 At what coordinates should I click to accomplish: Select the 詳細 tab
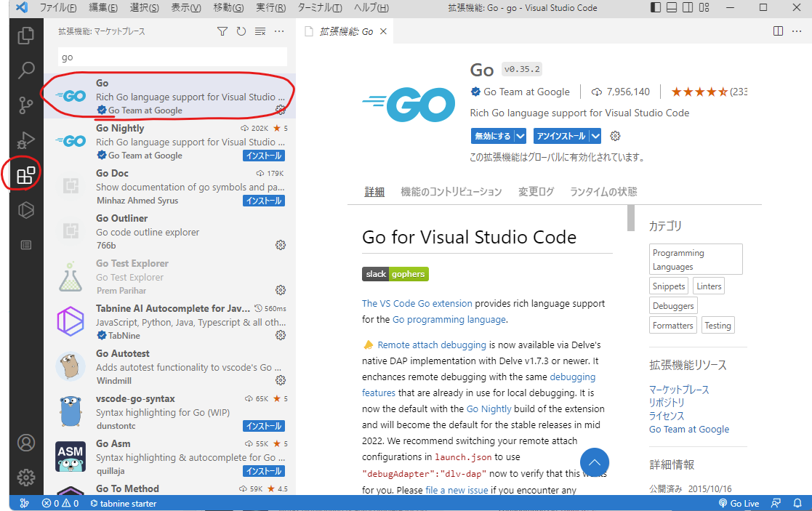tap(374, 192)
